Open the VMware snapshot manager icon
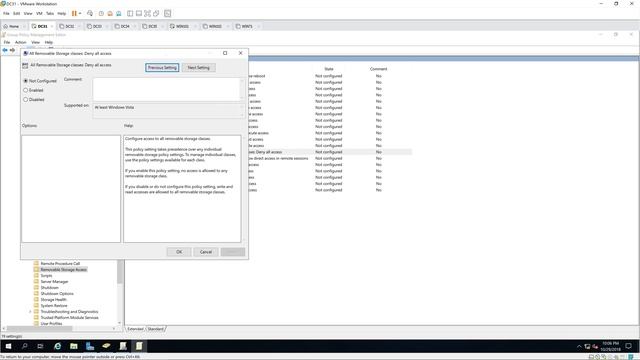 tap(118, 13)
